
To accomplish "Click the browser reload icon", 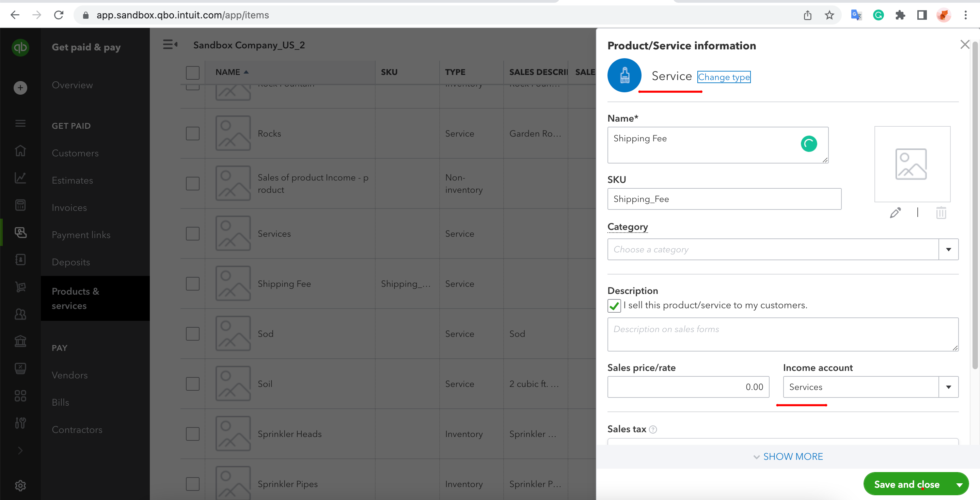I will click(x=59, y=15).
